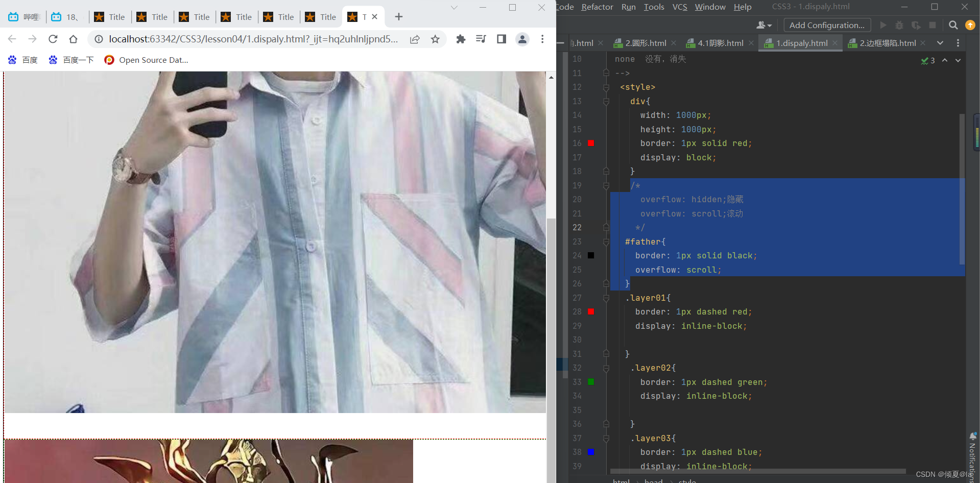The height and width of the screenshot is (483, 980).
Task: Switch to 2.边框塌陷.html editor tab
Action: coord(888,43)
